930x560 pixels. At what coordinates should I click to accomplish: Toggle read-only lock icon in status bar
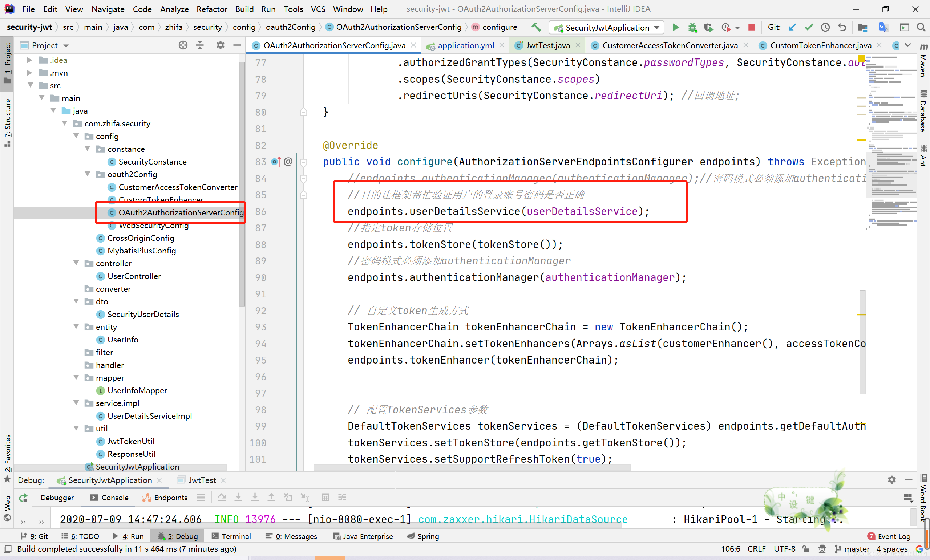[805, 549]
